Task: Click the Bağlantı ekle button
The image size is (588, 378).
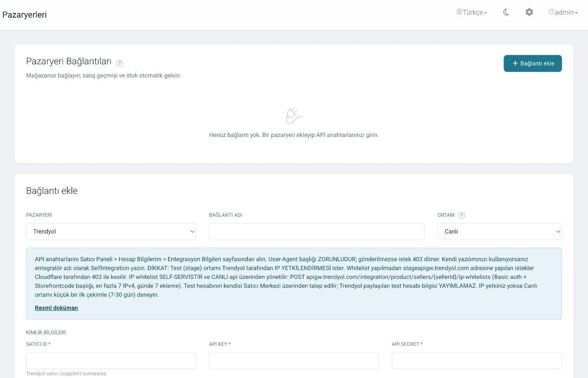Action: point(533,63)
